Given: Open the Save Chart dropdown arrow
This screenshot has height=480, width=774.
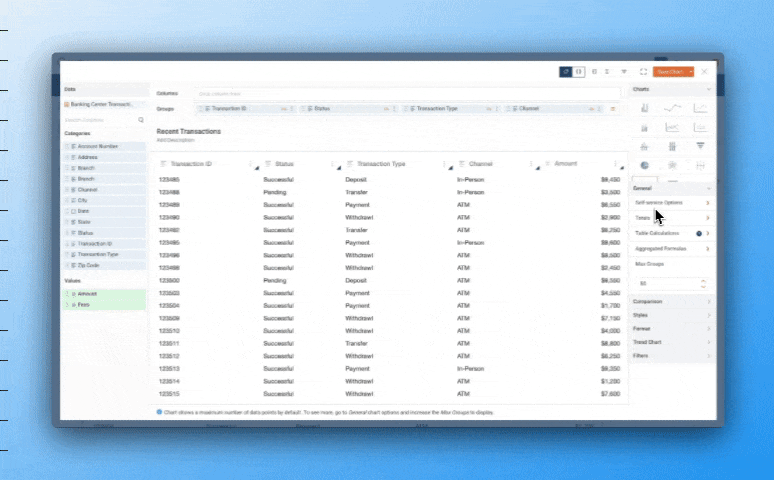Looking at the screenshot, I should (x=689, y=72).
